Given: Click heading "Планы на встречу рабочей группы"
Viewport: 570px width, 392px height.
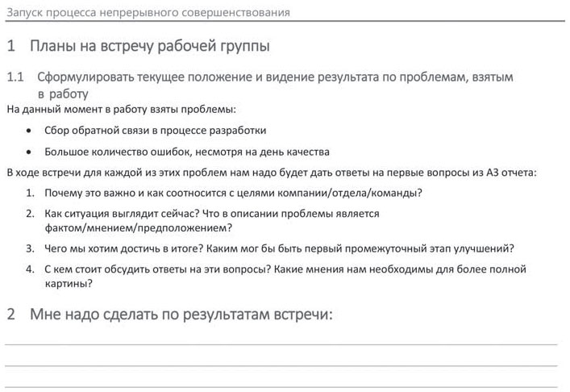Looking at the screenshot, I should (150, 46).
